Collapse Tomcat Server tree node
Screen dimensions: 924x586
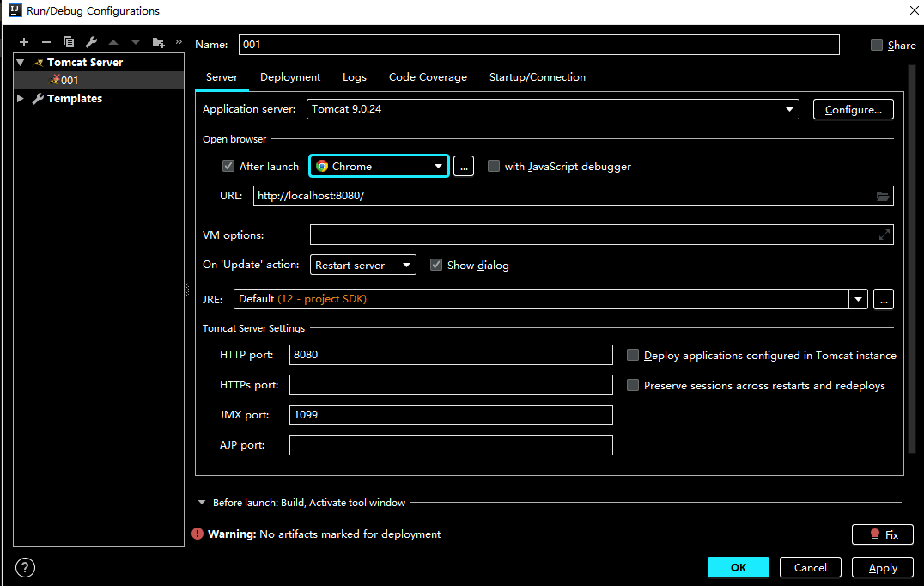21,62
